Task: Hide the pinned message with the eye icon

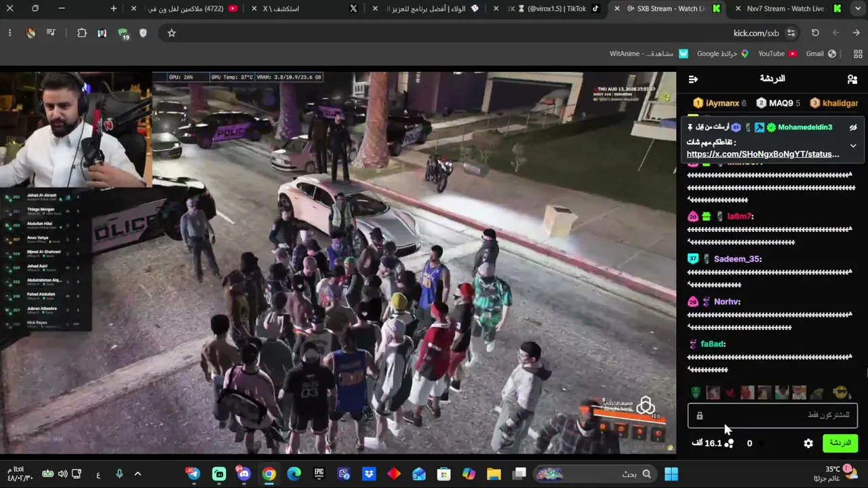Action: (x=853, y=127)
